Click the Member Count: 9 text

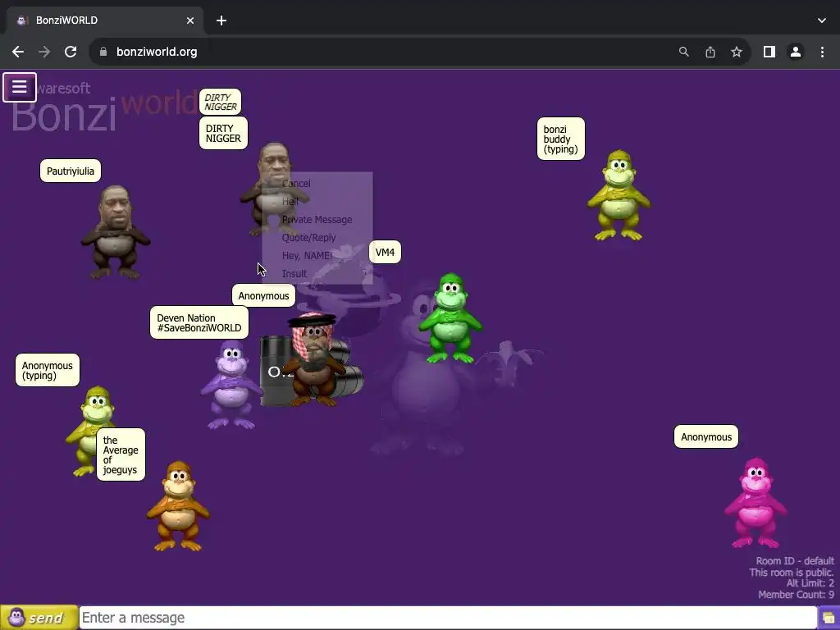tap(796, 595)
